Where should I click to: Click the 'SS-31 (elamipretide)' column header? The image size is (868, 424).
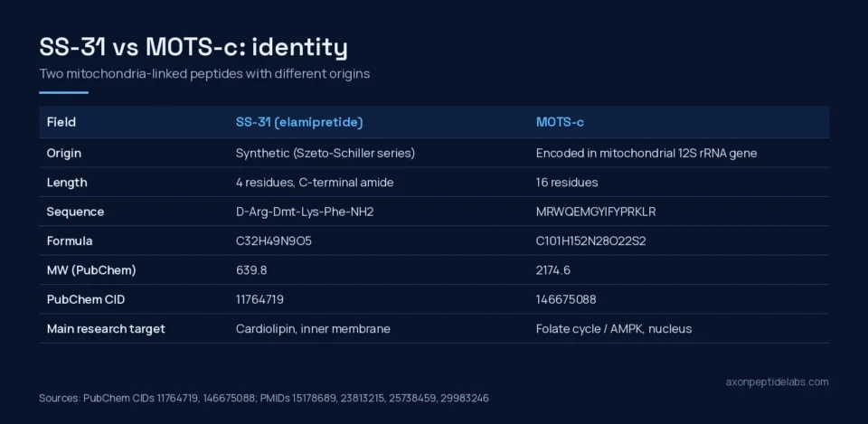click(x=299, y=122)
